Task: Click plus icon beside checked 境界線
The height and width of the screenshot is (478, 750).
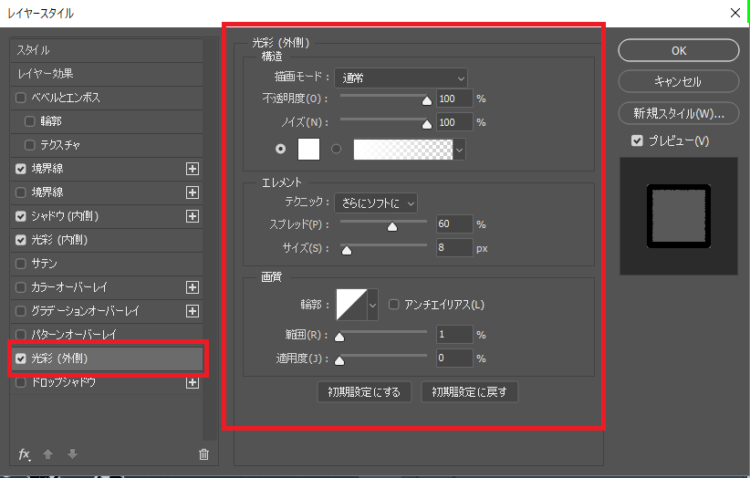Action: coord(192,168)
